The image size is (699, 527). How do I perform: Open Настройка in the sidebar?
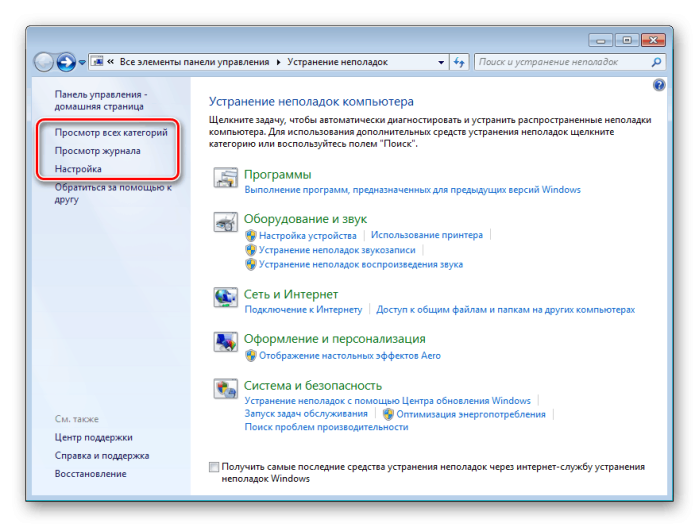pyautogui.click(x=78, y=169)
